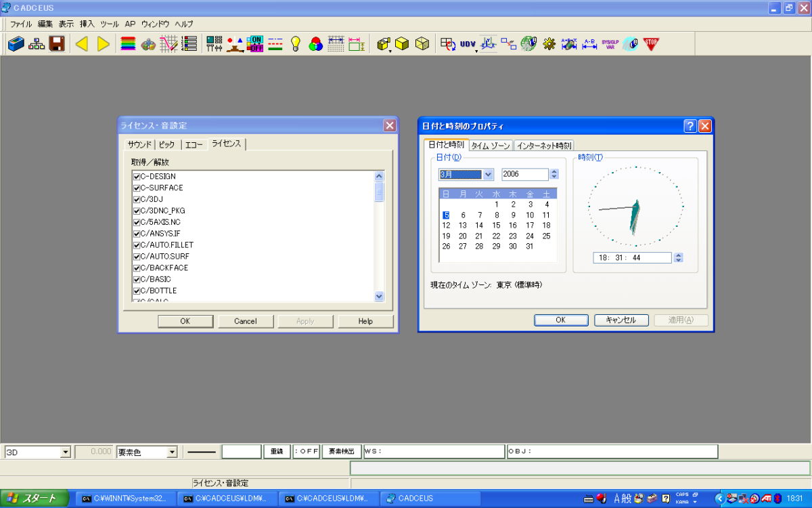Select the XYZ coordinate axes icon
812x508 pixels.
[x=489, y=44]
